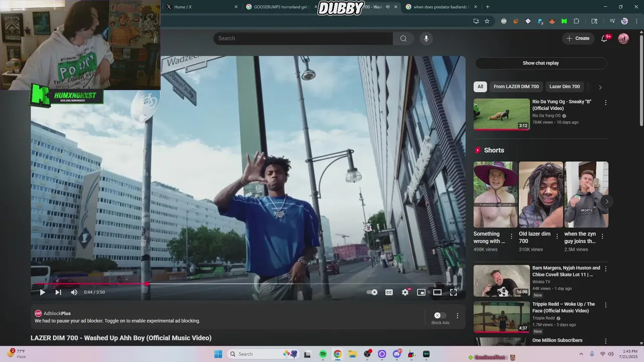644x362 pixels.
Task: Toggle the autoplay switch in player
Action: click(372, 292)
